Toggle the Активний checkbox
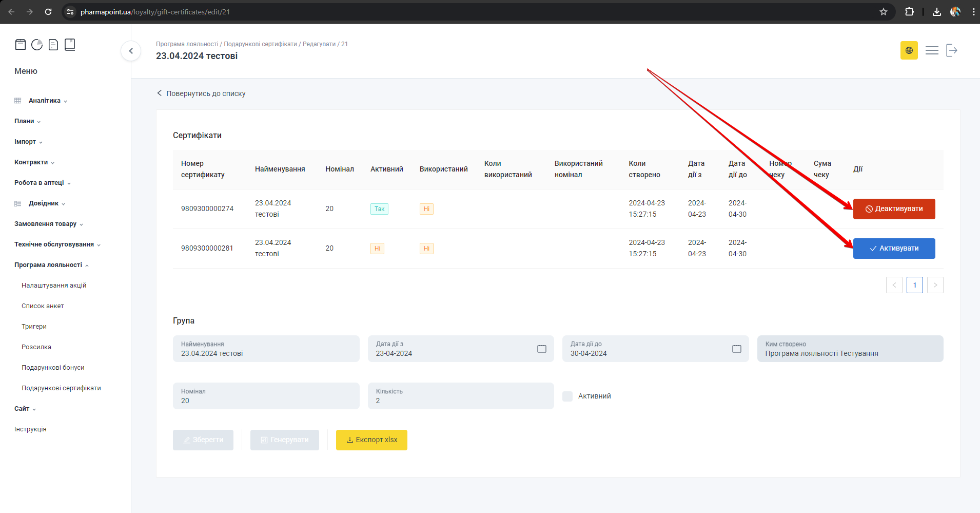This screenshot has height=513, width=980. 567,396
